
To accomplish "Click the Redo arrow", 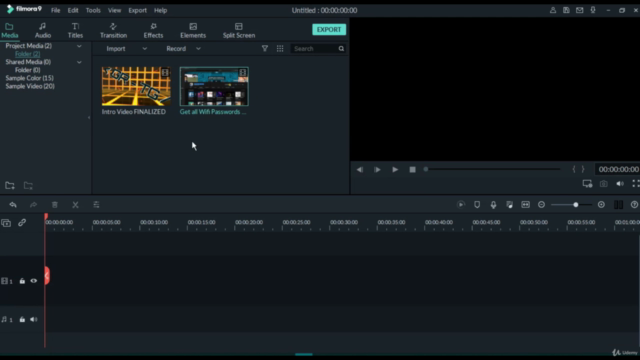I will click(x=33, y=204).
